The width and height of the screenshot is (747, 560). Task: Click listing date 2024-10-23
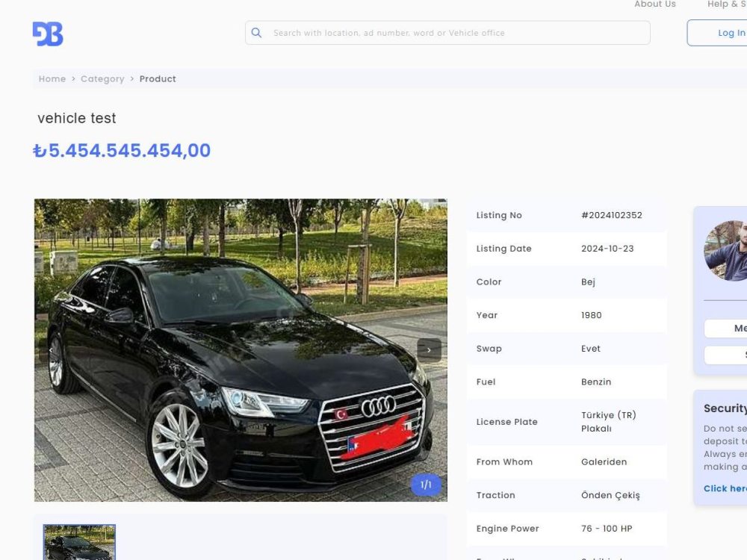click(x=607, y=249)
